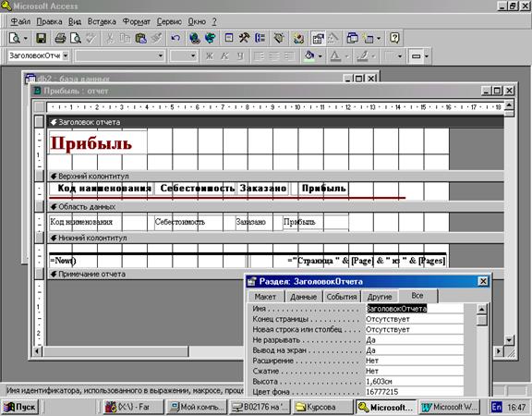Screen dimensions: 532x416
Task: Show the Database Window via toolbar
Action: coord(353,38)
